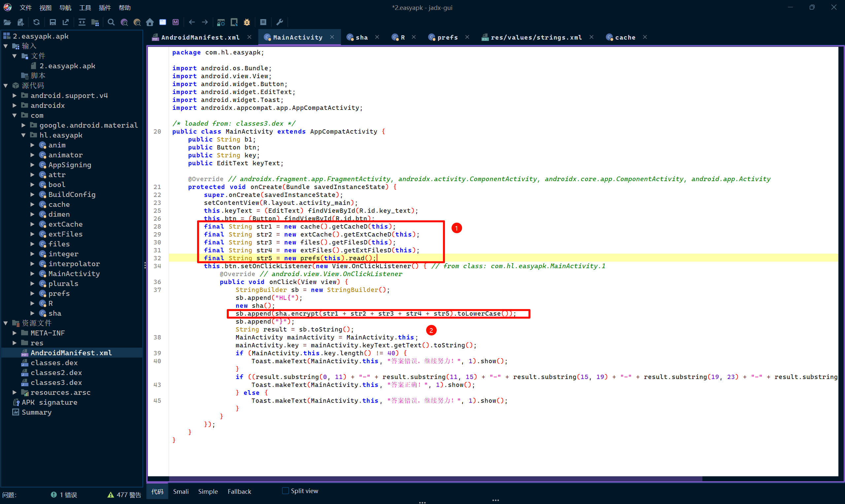Select 2.easyapk.apk under 文件 node
Screen dimensions: 845x504
(67, 66)
